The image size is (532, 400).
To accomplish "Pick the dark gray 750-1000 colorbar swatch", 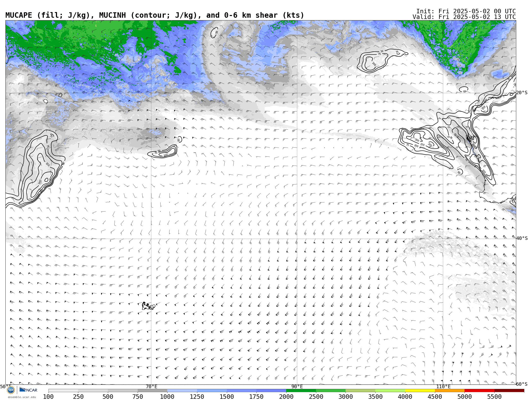I will click(152, 391).
